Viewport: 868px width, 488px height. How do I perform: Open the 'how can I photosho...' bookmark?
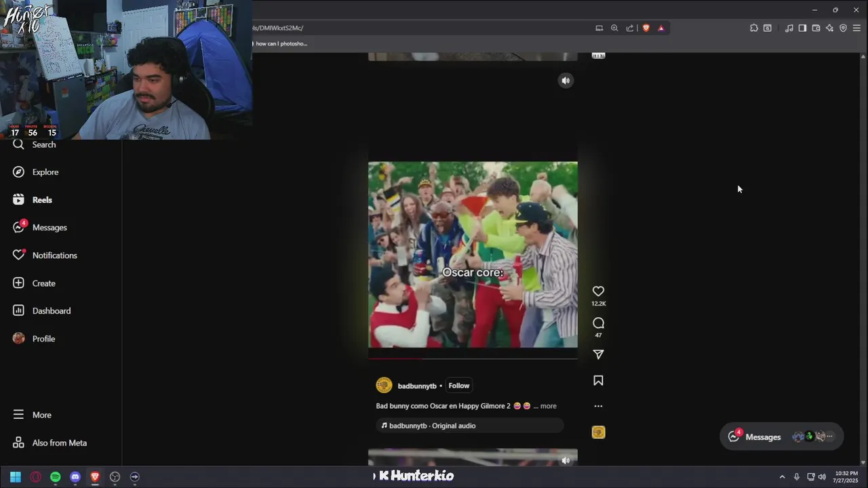280,43
